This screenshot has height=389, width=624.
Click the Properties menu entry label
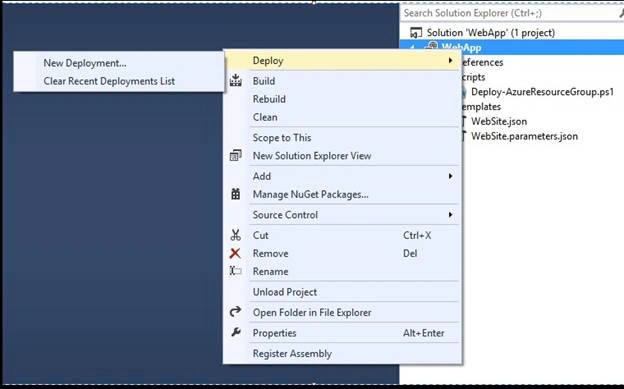(x=274, y=333)
